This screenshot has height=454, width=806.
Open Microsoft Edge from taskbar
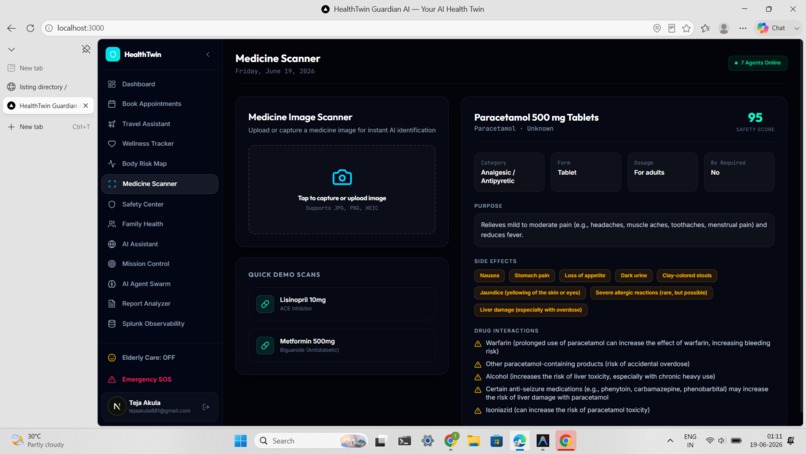pyautogui.click(x=519, y=441)
